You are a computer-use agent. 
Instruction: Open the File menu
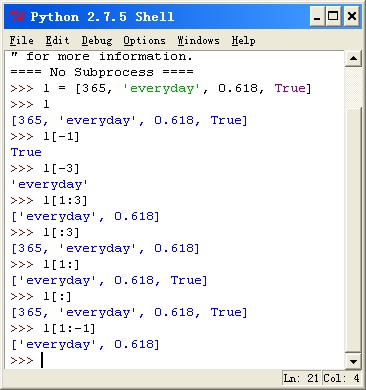(22, 40)
